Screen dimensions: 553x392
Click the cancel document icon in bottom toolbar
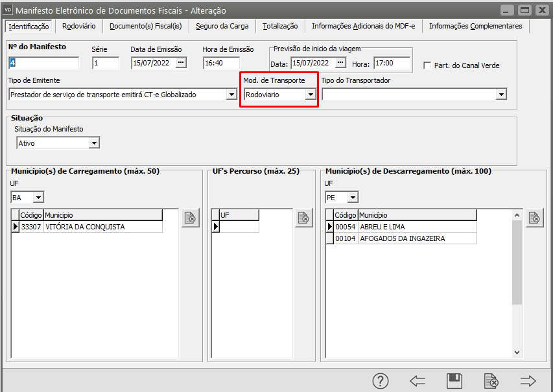(x=491, y=381)
